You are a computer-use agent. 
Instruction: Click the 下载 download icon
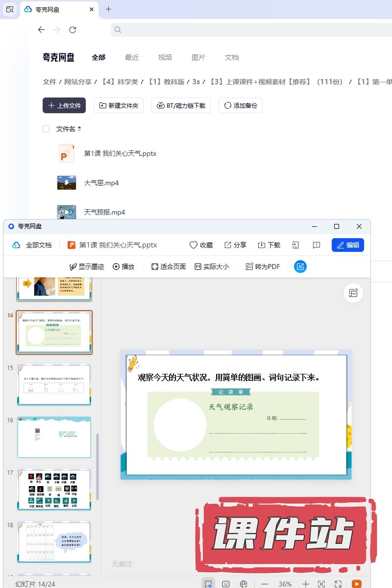click(262, 245)
